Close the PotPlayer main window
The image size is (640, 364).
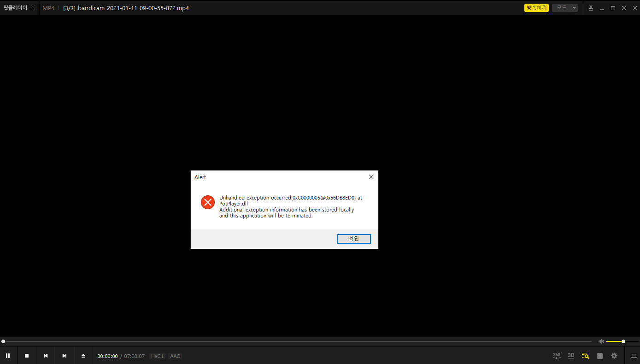pos(634,8)
